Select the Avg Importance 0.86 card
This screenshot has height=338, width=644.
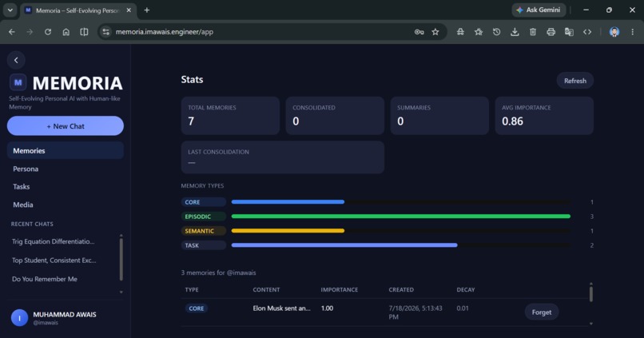point(544,116)
